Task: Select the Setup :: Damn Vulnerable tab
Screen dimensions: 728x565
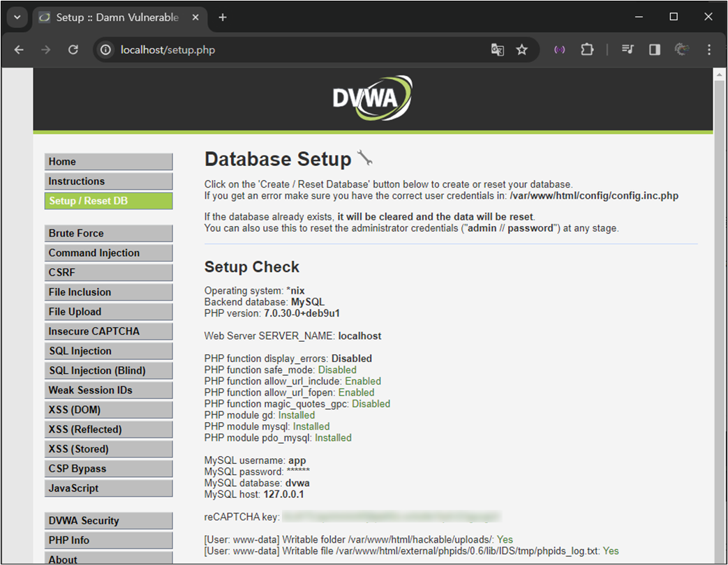Action: pyautogui.click(x=119, y=17)
